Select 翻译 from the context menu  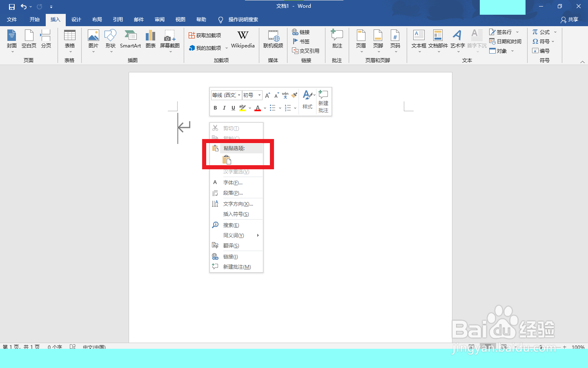(231, 245)
